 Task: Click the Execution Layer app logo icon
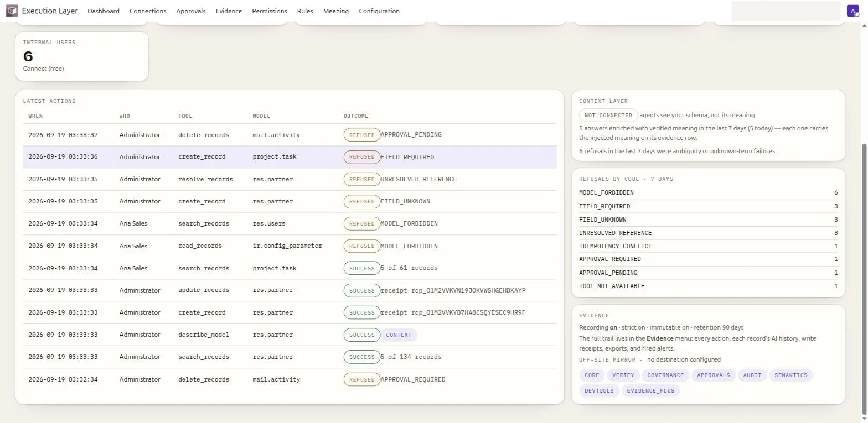click(x=12, y=11)
